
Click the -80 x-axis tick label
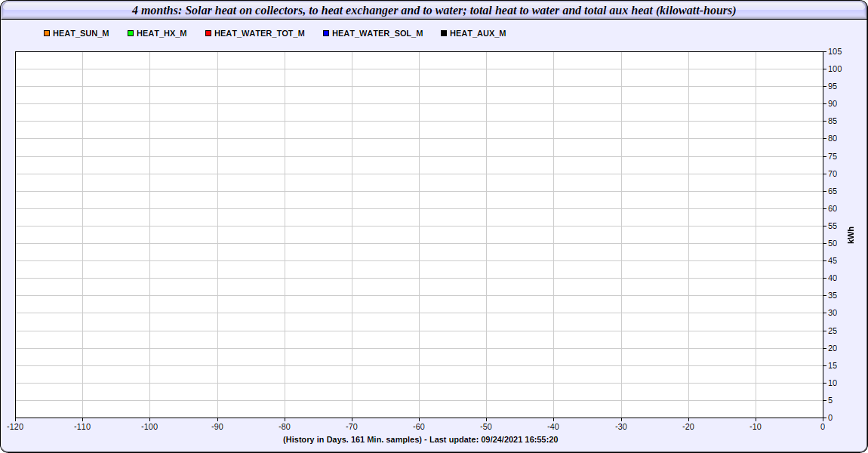(285, 427)
